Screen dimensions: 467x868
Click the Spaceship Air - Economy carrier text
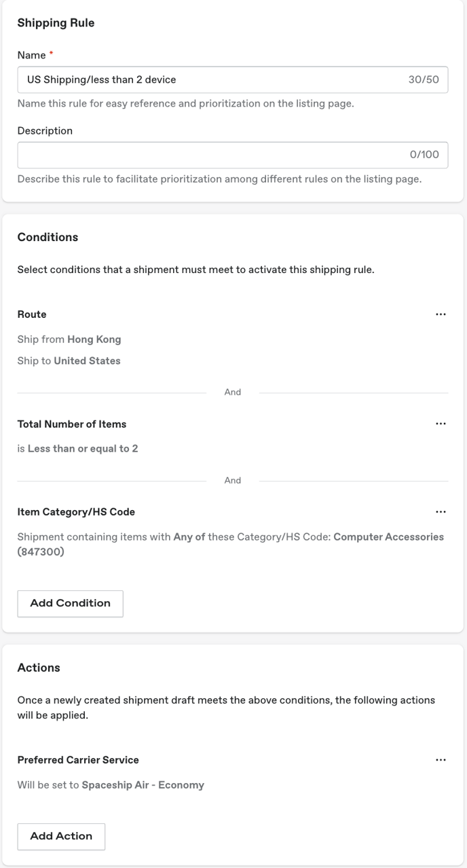tap(143, 784)
